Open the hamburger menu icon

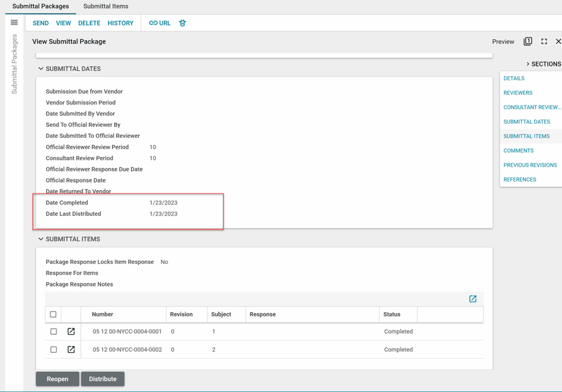click(x=14, y=23)
